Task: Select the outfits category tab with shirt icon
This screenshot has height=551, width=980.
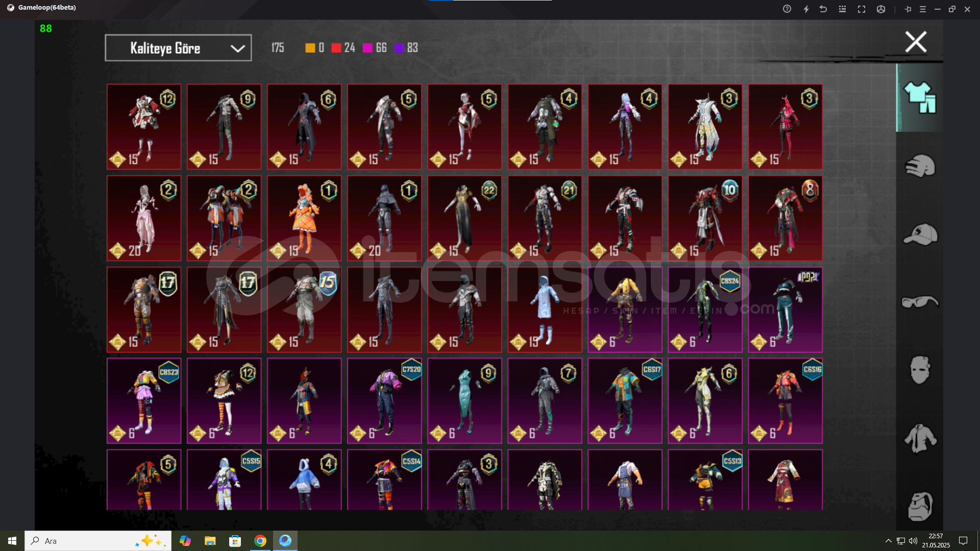Action: (920, 97)
